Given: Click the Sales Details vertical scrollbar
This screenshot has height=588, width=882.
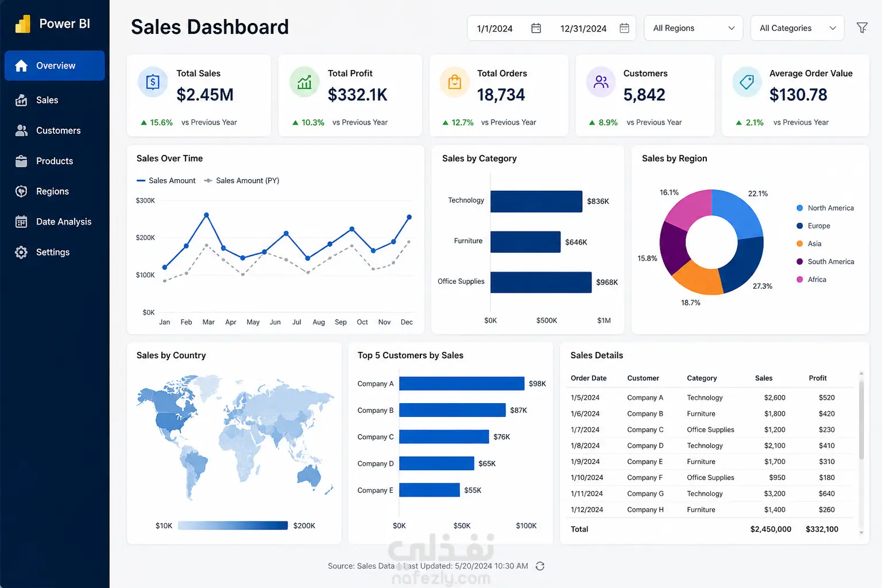Looking at the screenshot, I should [x=861, y=419].
